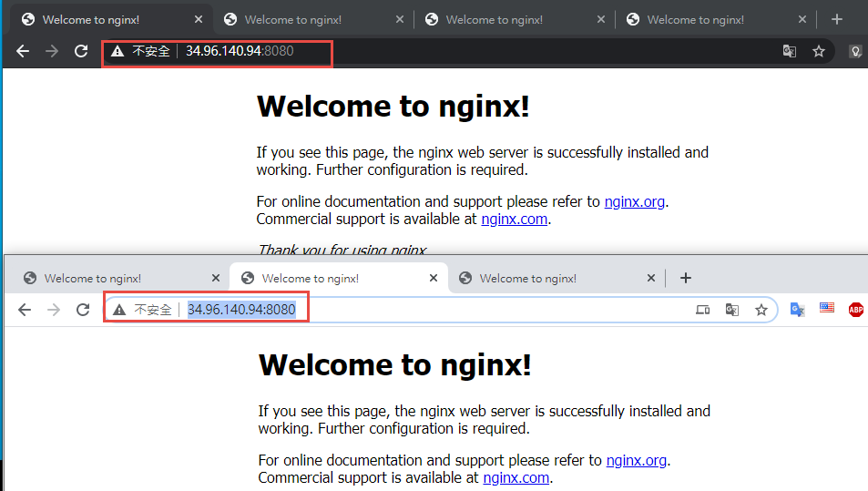Close first tab in light browser window
868x491 pixels.
pyautogui.click(x=216, y=278)
